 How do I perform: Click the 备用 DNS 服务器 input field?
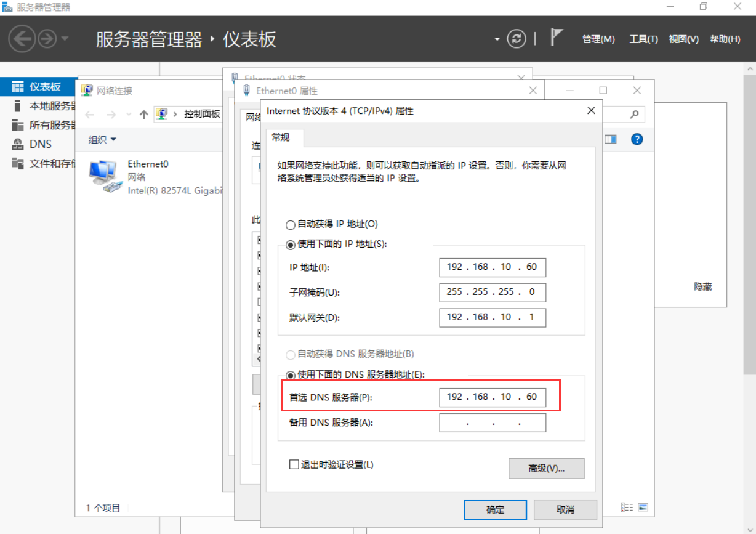(x=493, y=423)
